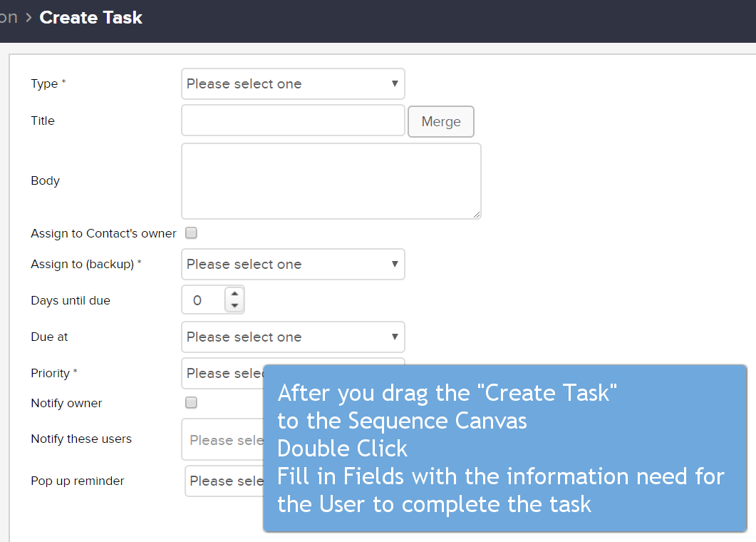Expand the Priority dropdown
The height and width of the screenshot is (542, 756).
222,373
